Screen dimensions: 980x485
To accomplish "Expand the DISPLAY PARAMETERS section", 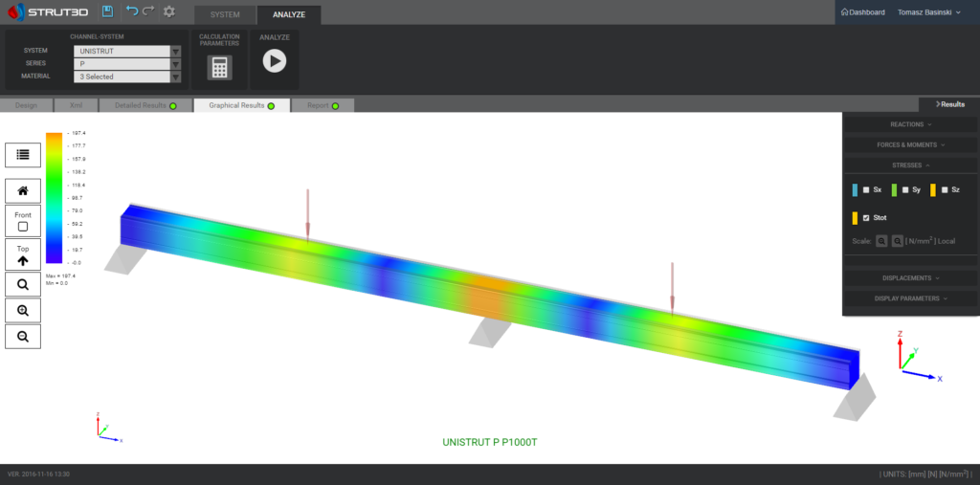I will pos(911,298).
